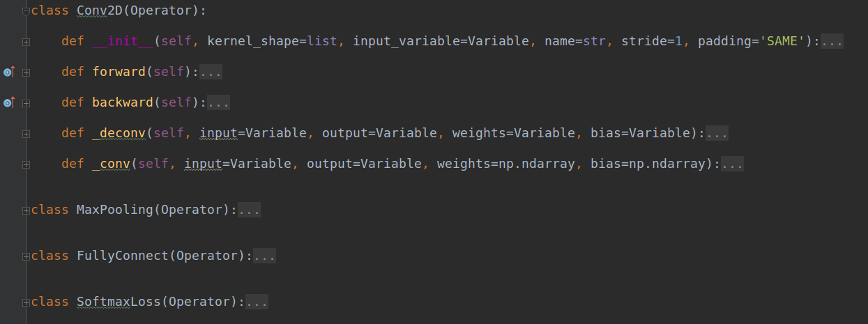
Task: Click the folded ellipsis after backward(self):
Action: tap(218, 102)
